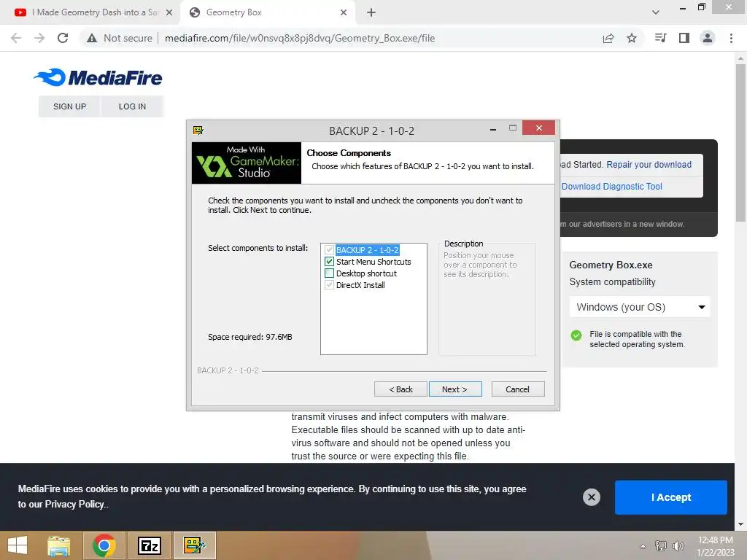Click the LOG IN button
Viewport: 747px width, 560px height.
coord(133,106)
